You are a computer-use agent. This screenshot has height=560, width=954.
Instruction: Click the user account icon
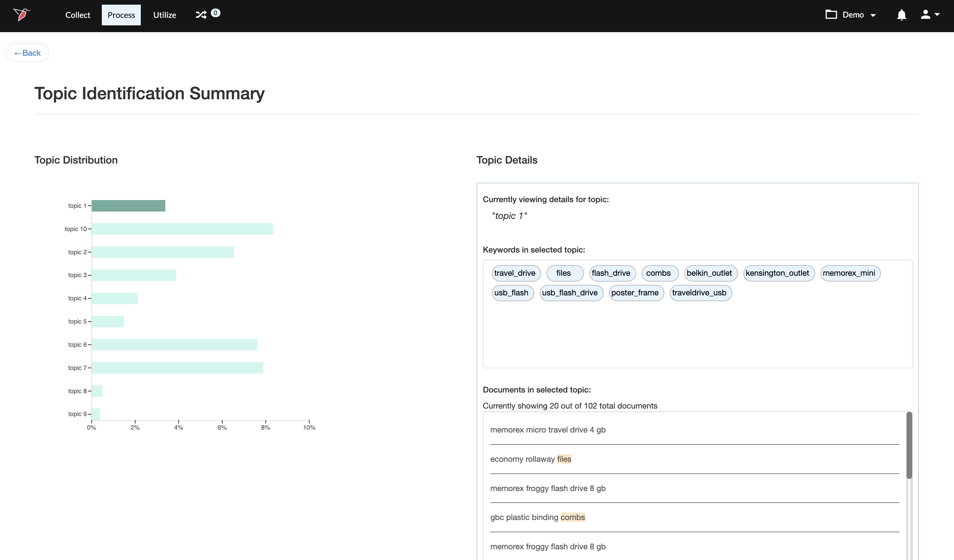coord(925,14)
